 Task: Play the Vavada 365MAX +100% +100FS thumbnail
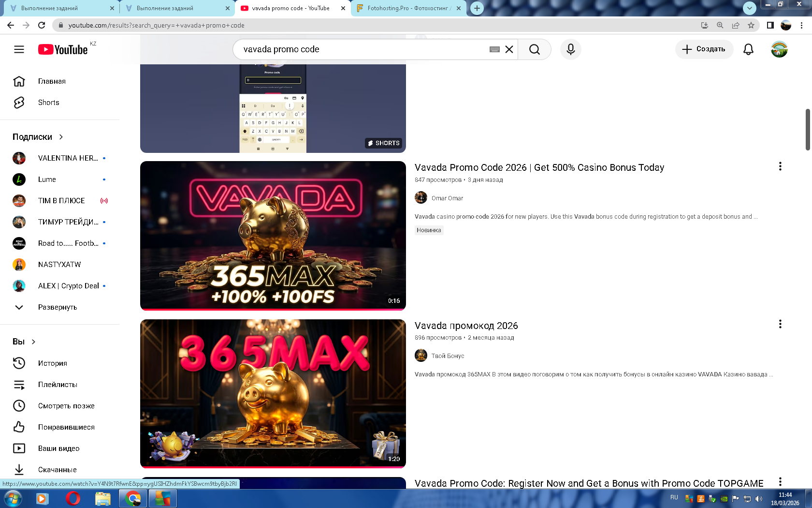[273, 236]
